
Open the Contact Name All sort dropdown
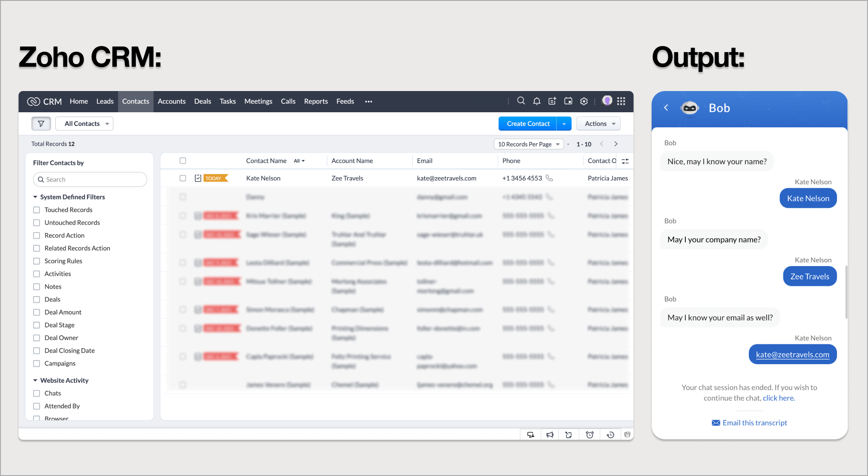(300, 161)
